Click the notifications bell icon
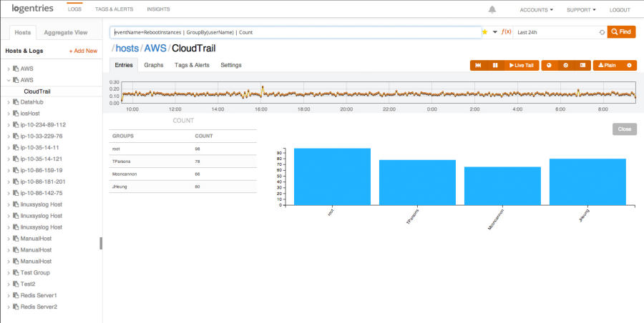Viewport: 644px width, 323px height. coord(492,10)
